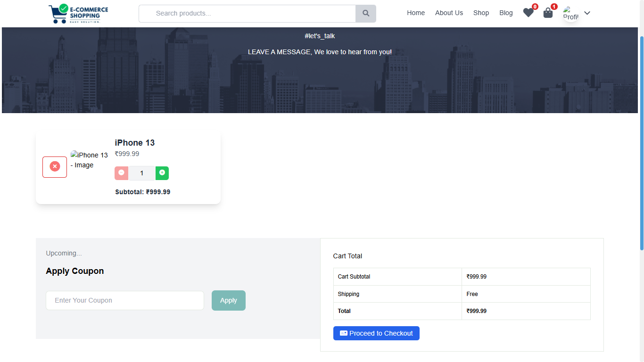Viewport: 644px width, 362px height.
Task: Click the ₹999.99 price under iPhone 13
Action: [x=127, y=154]
